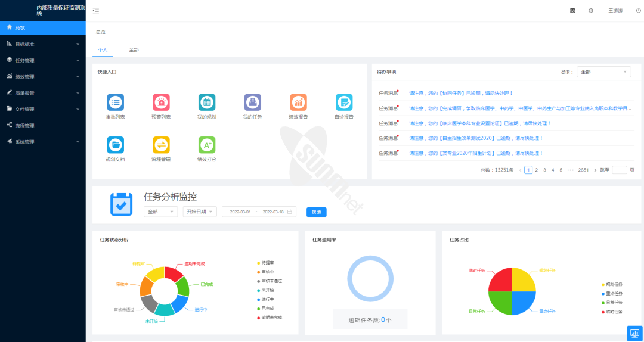
Task: Click the 绩效打分 A+ icon
Action: [207, 145]
